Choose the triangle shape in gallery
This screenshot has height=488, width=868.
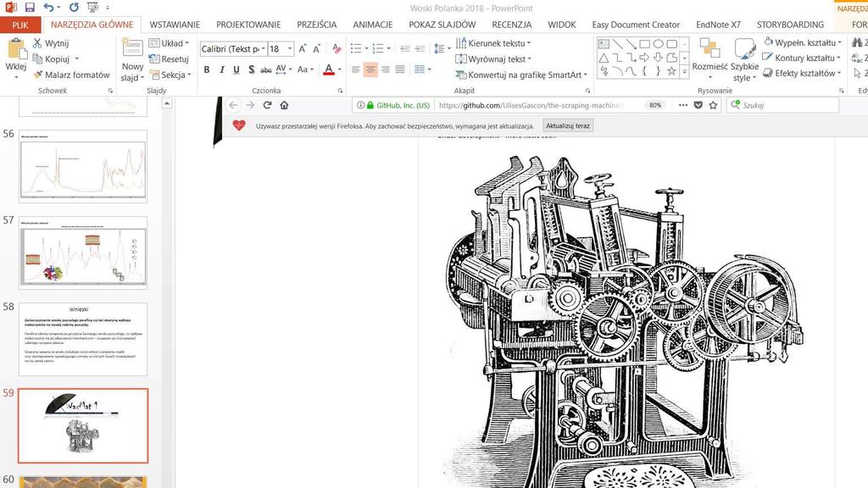tap(604, 58)
